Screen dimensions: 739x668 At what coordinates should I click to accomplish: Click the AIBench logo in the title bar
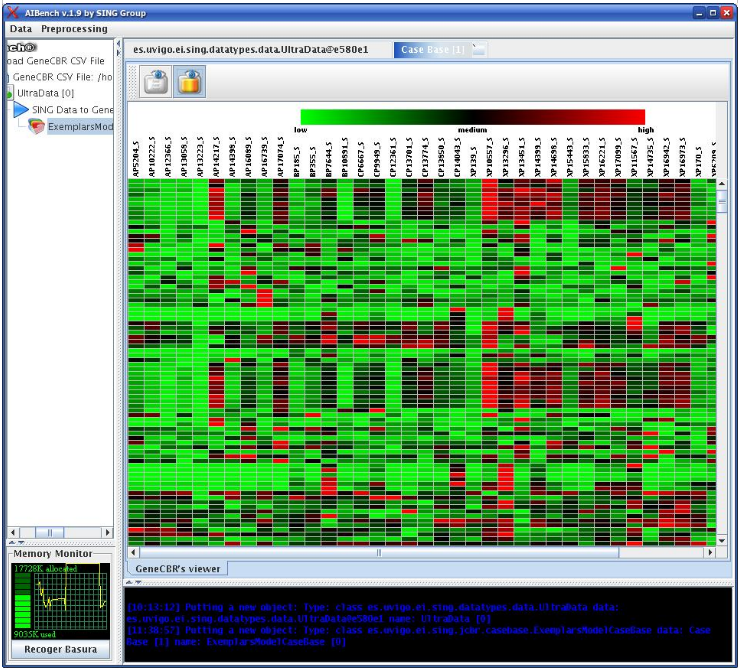coord(13,13)
